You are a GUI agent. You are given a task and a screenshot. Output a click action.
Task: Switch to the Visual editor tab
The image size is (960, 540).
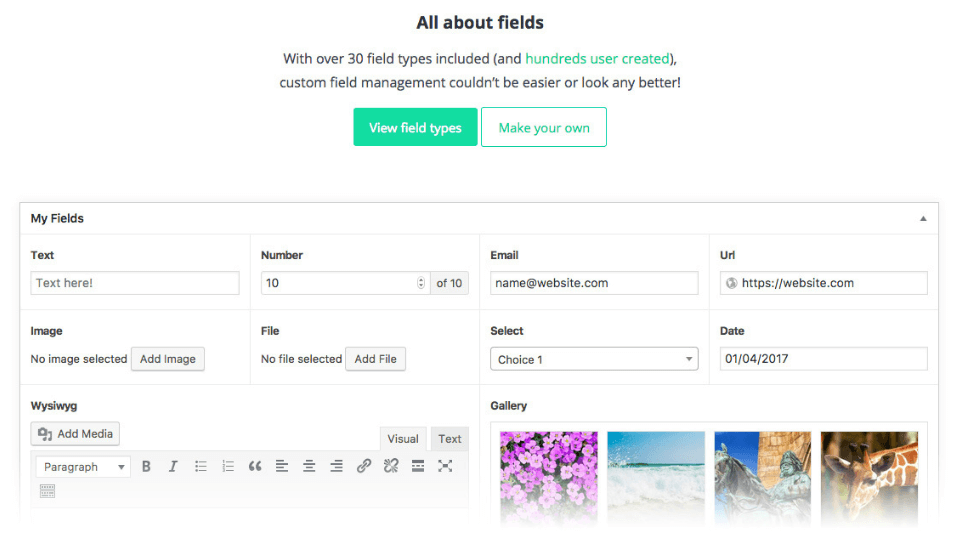point(403,439)
